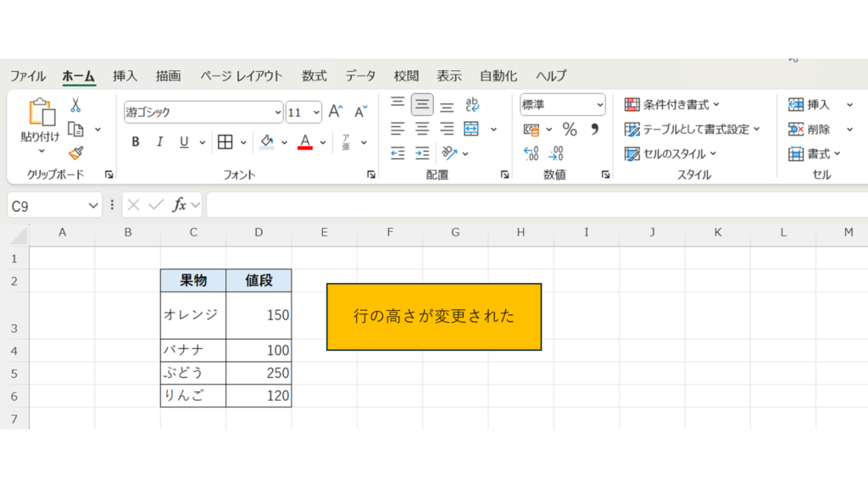The width and height of the screenshot is (868, 488).
Task: Click the Cut scissors icon
Action: [x=75, y=106]
